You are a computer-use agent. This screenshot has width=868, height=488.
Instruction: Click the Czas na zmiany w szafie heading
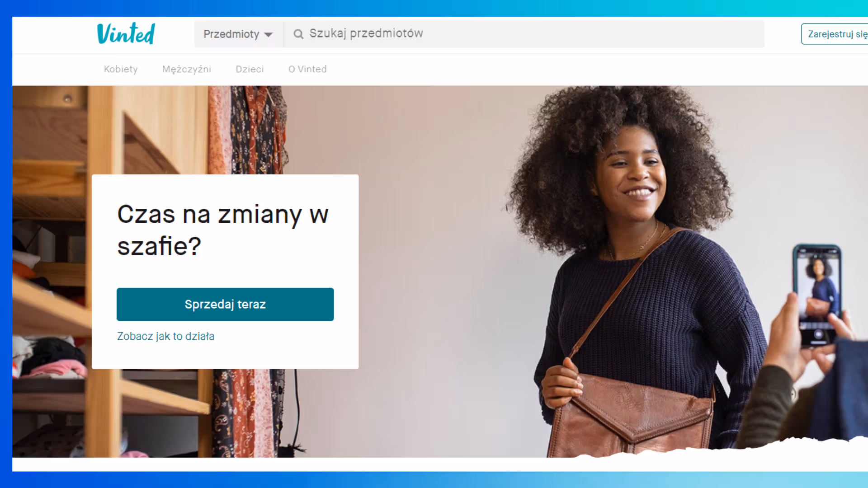(223, 230)
